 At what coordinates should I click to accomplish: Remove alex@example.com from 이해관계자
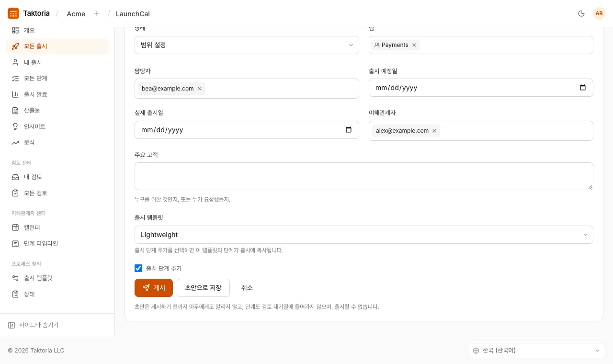click(x=434, y=131)
